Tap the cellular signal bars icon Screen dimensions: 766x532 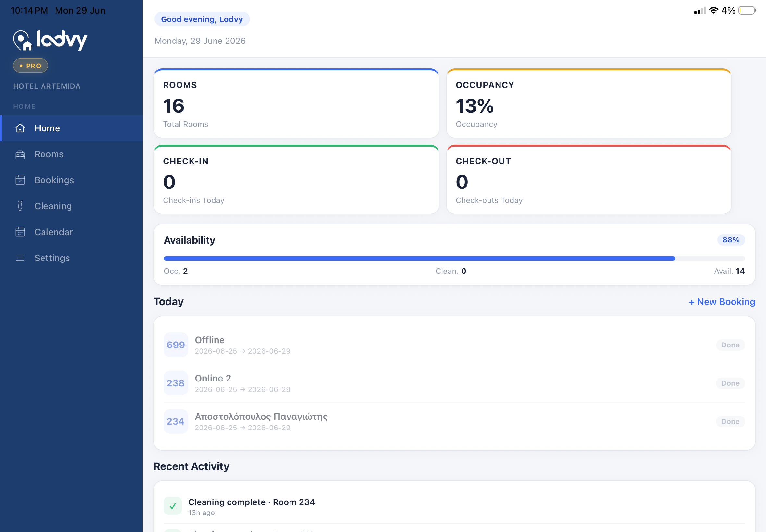pyautogui.click(x=700, y=11)
